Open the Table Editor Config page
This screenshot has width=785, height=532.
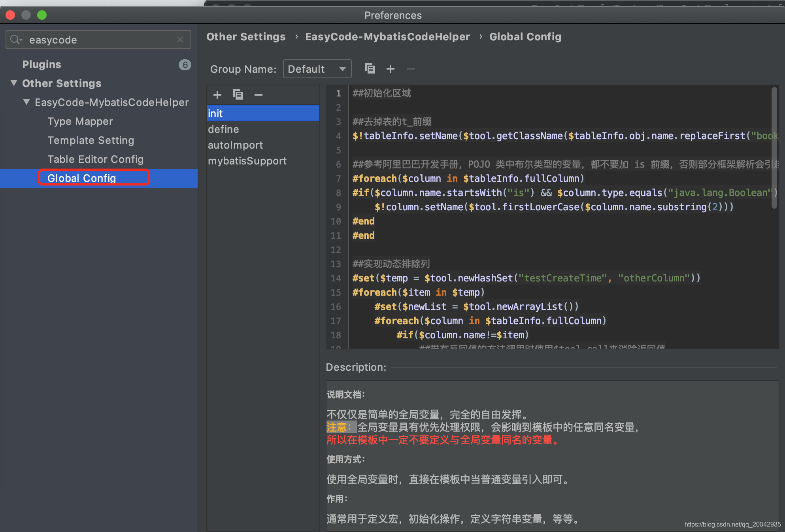pyautogui.click(x=95, y=159)
